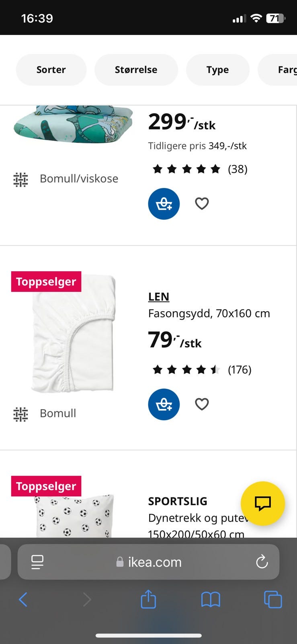Open Safari bookmarks
This screenshot has width=297, height=644.
(211, 600)
